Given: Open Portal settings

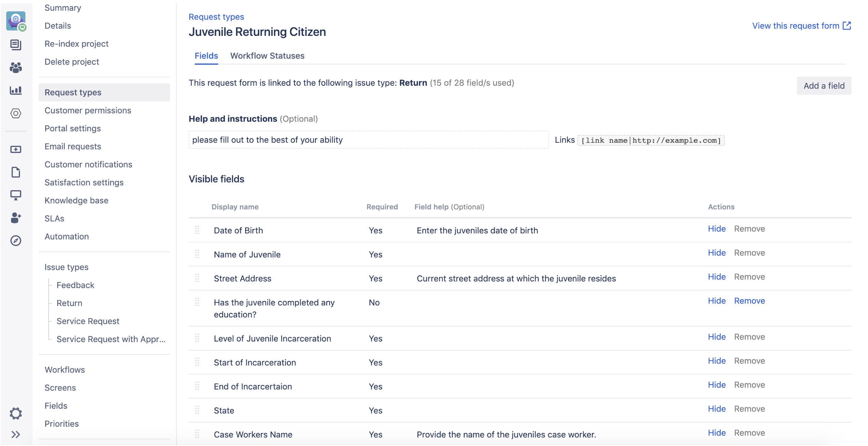Looking at the screenshot, I should pos(73,129).
